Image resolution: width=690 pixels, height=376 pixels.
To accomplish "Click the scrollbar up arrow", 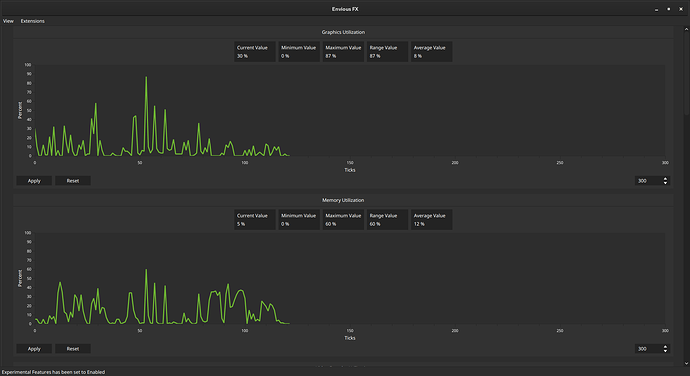I will [x=686, y=29].
